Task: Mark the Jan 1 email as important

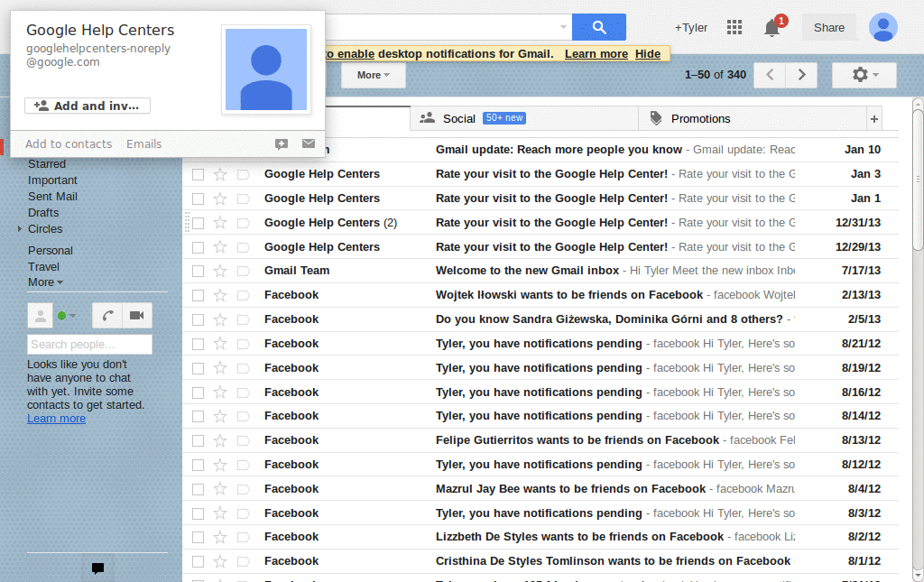Action: (243, 199)
